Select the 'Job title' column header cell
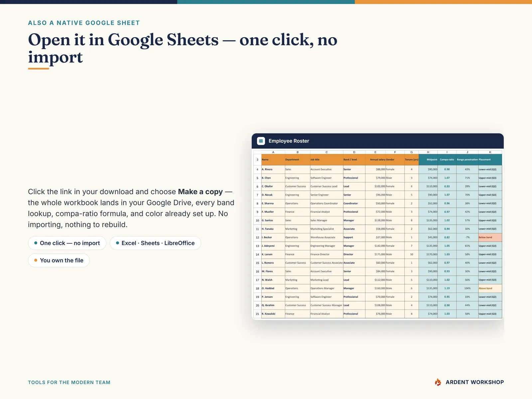 [327, 160]
